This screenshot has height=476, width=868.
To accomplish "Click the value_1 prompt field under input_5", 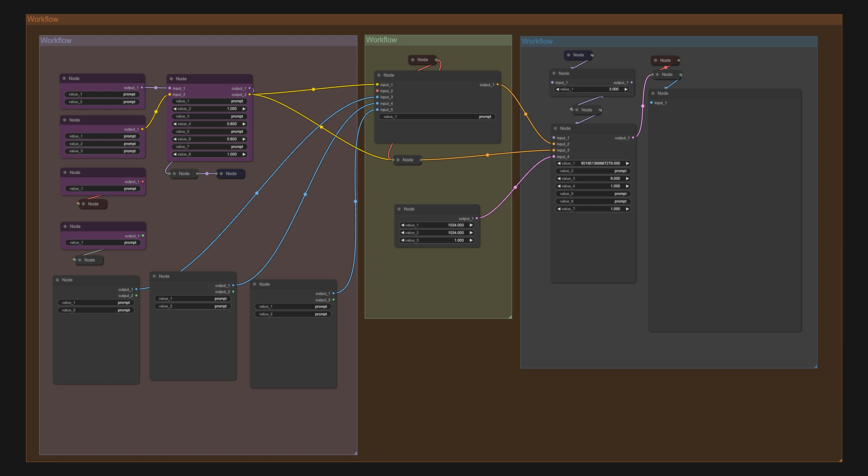I will click(437, 117).
